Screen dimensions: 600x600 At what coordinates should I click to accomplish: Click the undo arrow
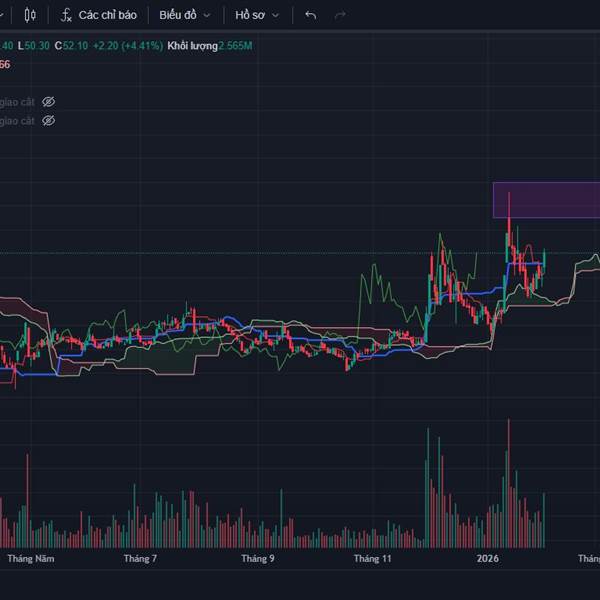(311, 15)
